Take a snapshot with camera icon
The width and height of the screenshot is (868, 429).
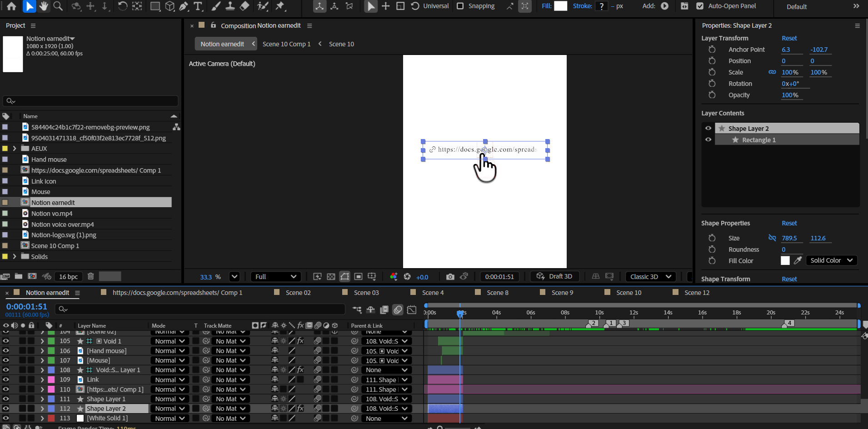click(x=450, y=276)
